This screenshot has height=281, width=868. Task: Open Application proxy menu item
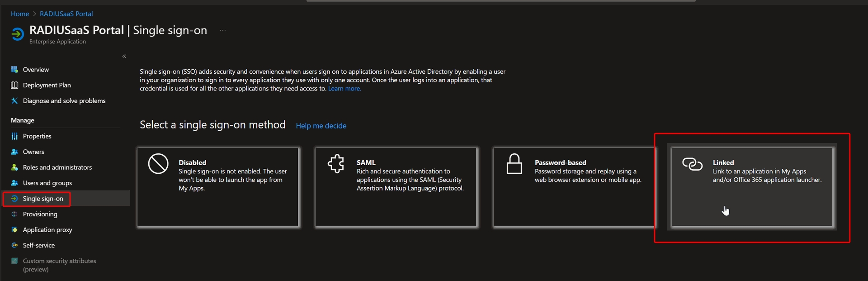47,230
